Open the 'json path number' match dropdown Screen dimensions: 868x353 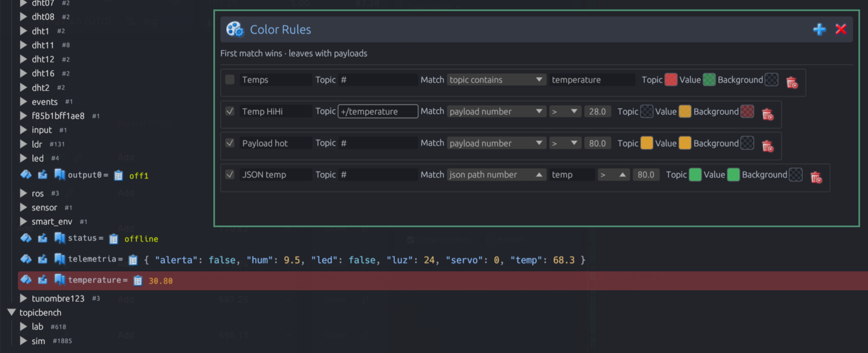click(x=496, y=175)
